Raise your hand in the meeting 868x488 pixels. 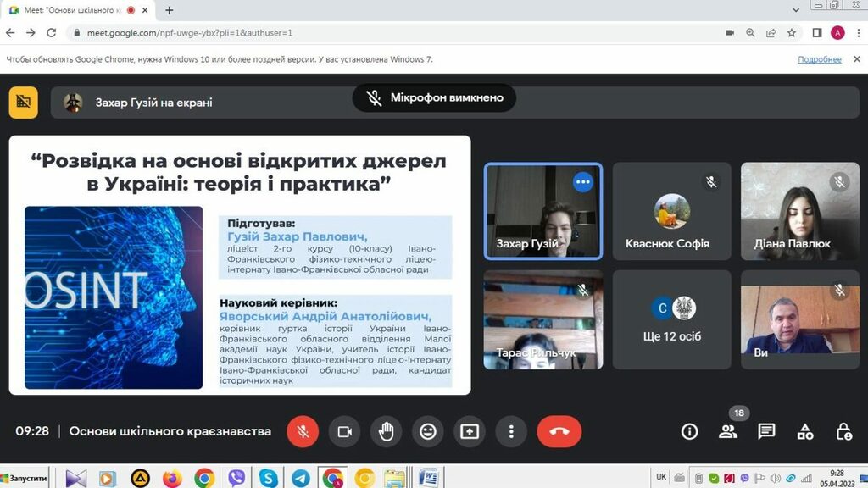(x=386, y=431)
